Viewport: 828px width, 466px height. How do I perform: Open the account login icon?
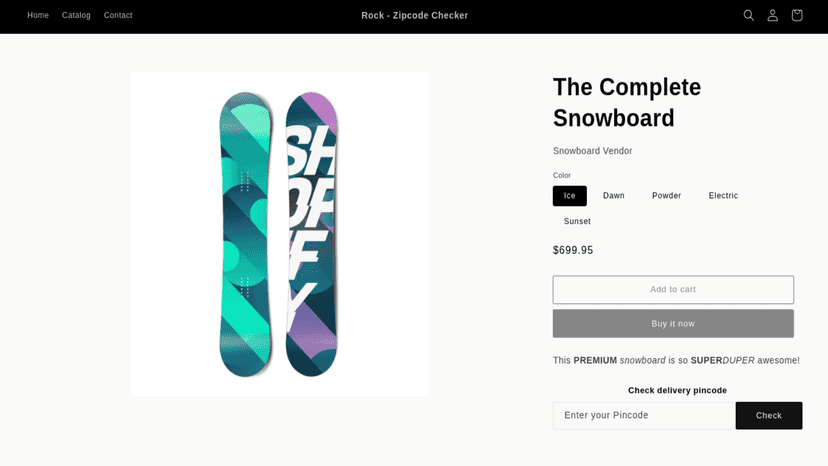pos(773,15)
